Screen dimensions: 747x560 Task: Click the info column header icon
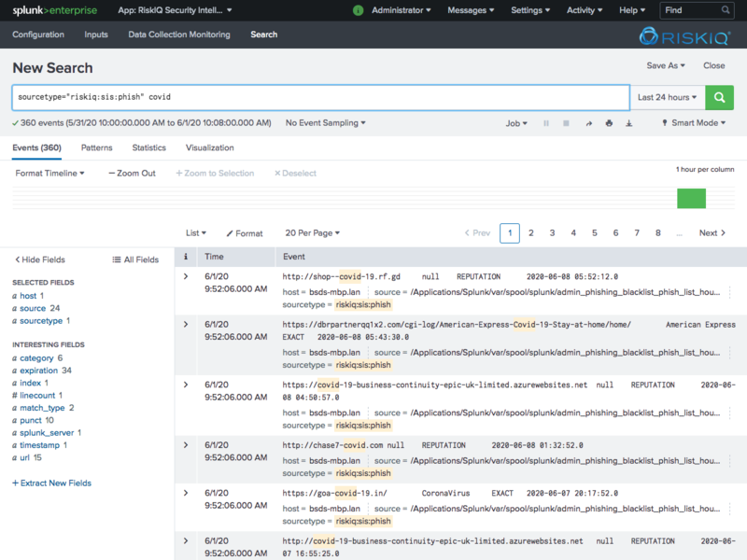pyautogui.click(x=186, y=257)
